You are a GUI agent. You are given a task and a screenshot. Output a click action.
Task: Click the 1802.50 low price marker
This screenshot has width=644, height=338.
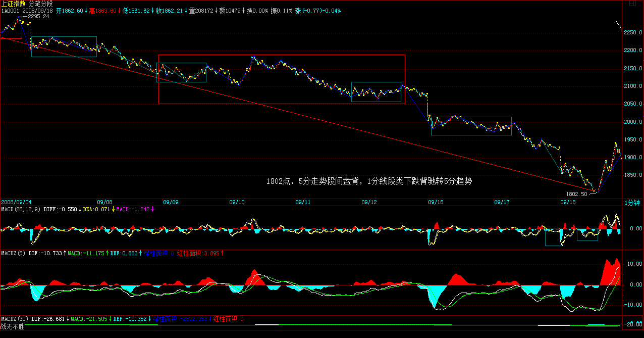pyautogui.click(x=577, y=194)
